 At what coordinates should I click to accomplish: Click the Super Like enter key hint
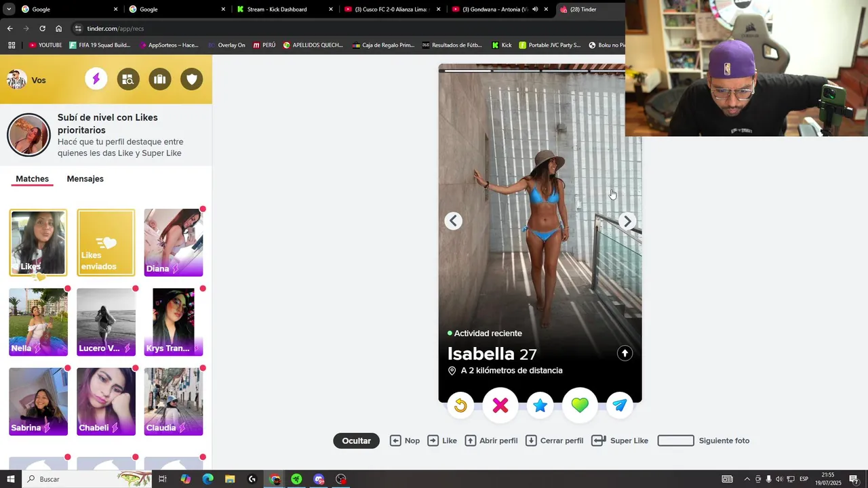pyautogui.click(x=620, y=441)
